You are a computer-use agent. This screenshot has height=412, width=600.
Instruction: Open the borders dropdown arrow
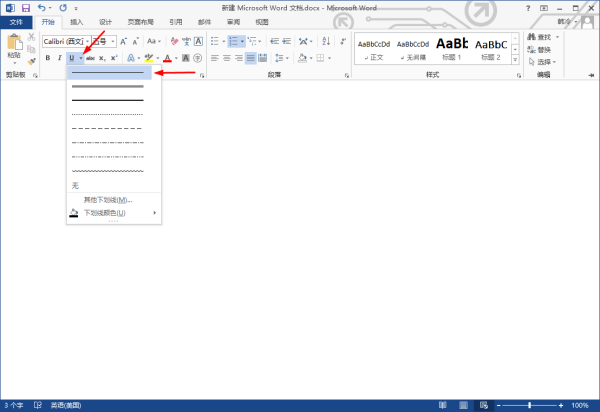point(329,58)
